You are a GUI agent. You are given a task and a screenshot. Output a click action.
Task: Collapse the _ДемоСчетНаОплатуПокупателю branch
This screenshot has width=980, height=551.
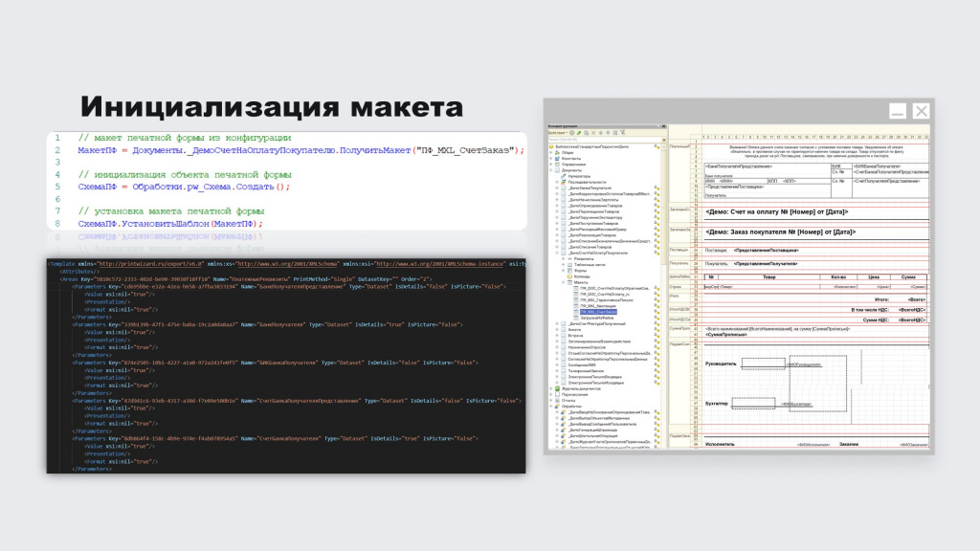(557, 253)
